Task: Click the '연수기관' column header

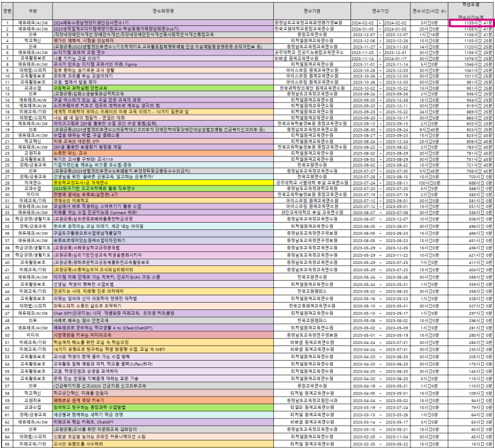Action: coord(312,11)
